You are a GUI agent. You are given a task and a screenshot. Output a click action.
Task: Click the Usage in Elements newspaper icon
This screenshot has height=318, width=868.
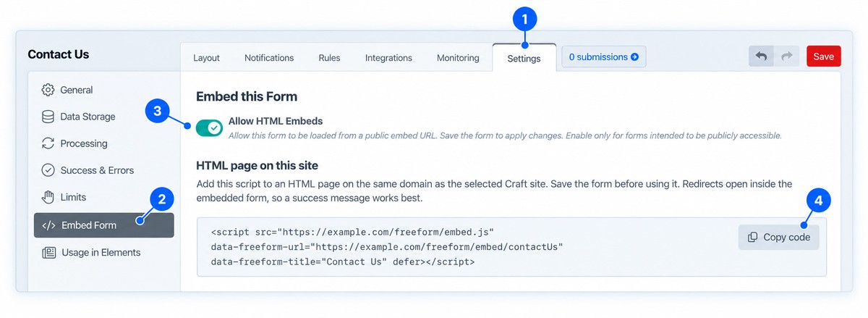point(48,253)
